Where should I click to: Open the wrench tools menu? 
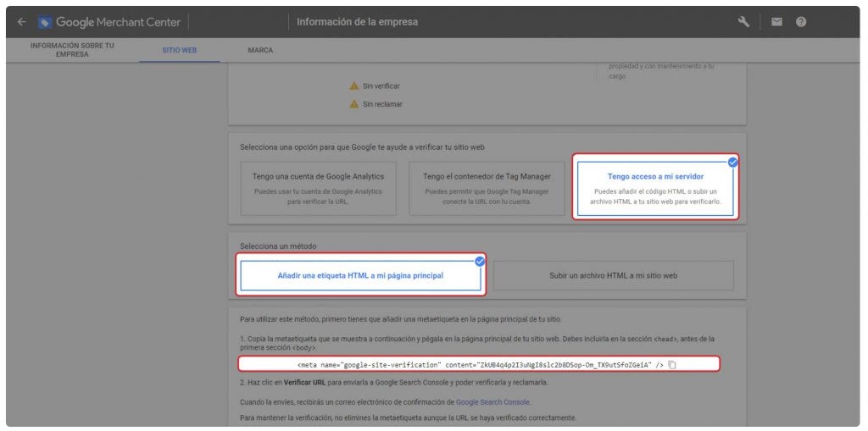pos(743,22)
